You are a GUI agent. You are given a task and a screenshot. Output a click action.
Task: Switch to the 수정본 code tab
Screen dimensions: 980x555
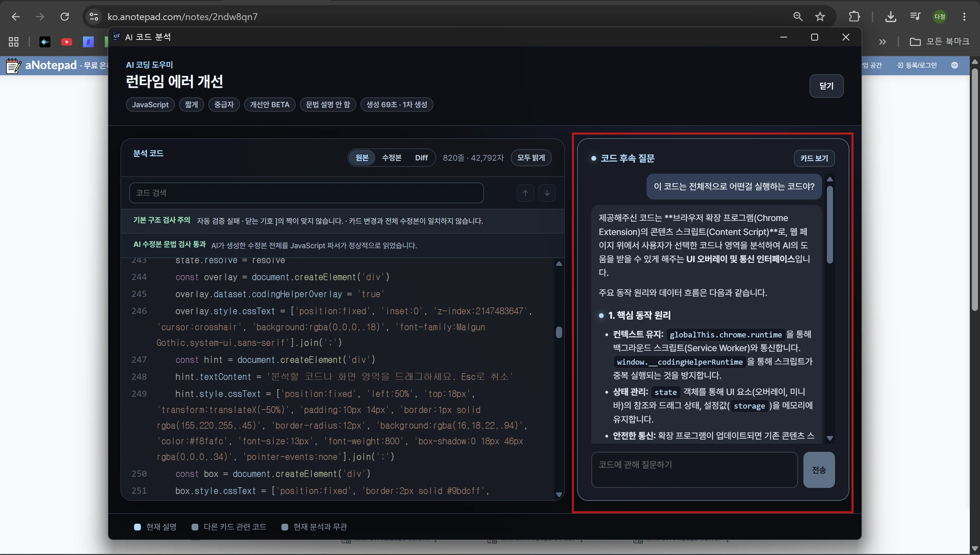392,158
